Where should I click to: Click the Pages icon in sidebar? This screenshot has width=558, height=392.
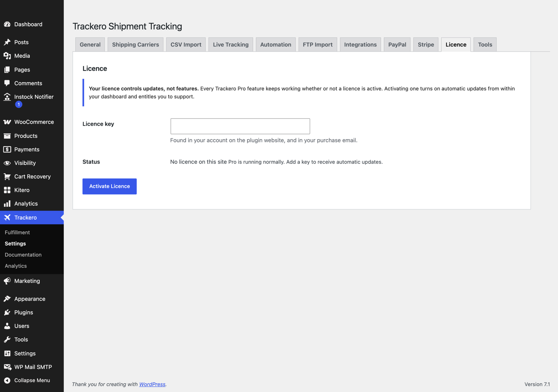[7, 70]
